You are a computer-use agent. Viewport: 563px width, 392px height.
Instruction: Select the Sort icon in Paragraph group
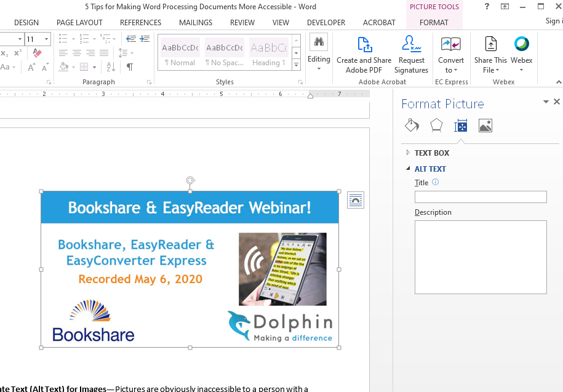pos(110,66)
